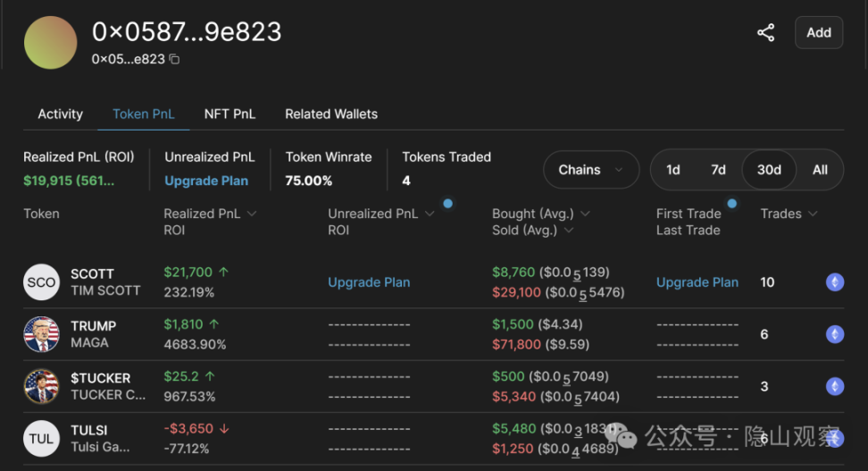
Task: Sort by Trades column chevron
Action: click(813, 214)
